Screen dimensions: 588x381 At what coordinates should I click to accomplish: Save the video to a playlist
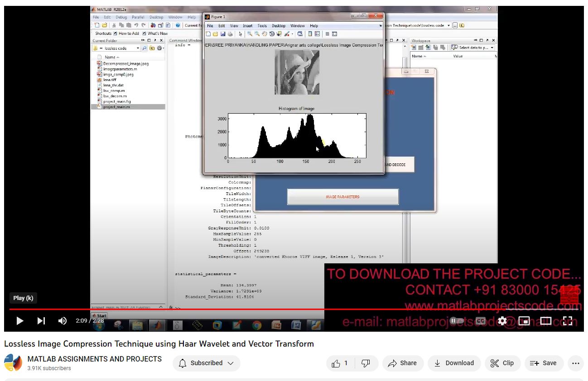[x=543, y=363]
